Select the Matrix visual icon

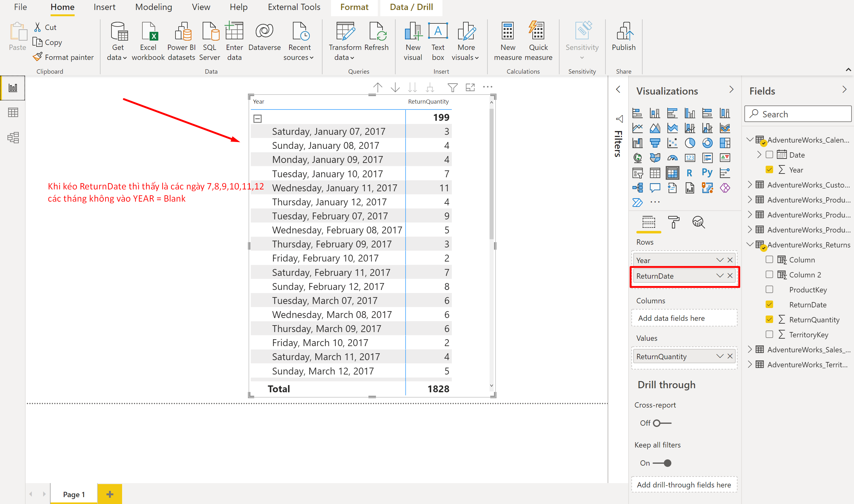(x=672, y=173)
